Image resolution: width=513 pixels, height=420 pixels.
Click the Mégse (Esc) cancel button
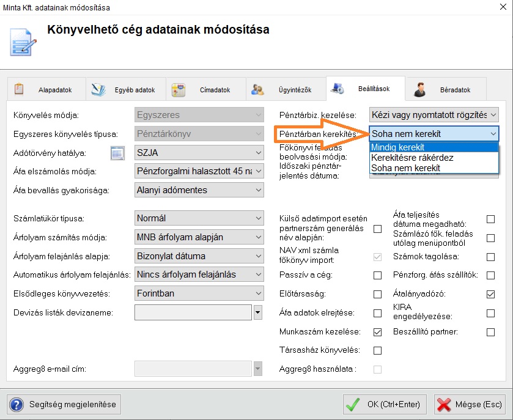(x=469, y=404)
